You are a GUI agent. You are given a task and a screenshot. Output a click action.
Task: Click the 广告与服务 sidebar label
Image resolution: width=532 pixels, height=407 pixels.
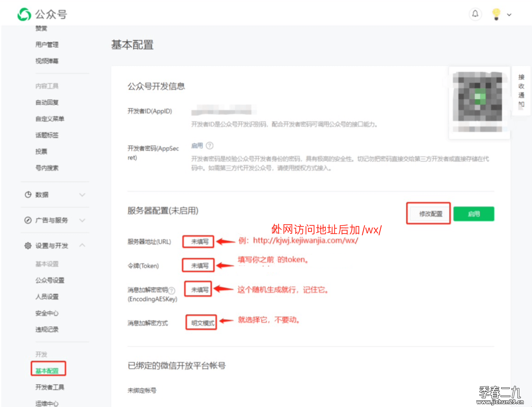[51, 220]
